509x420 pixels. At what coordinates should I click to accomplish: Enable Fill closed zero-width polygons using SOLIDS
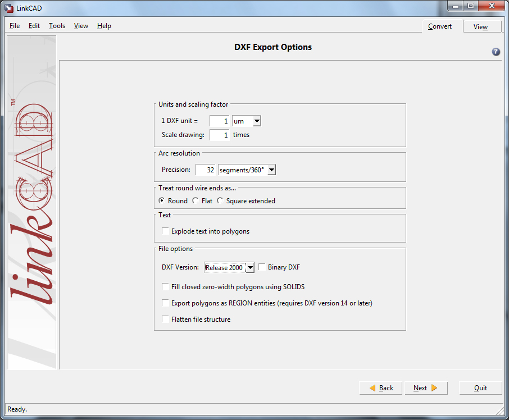tap(165, 287)
